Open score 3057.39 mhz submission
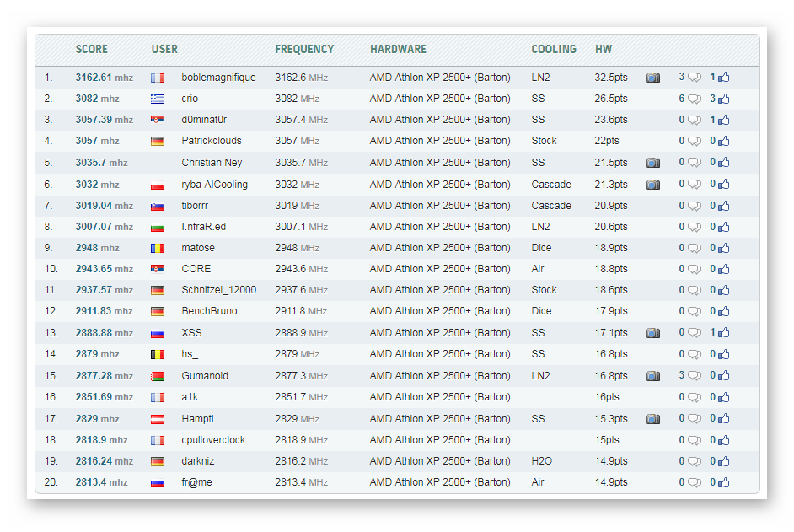 pos(105,120)
